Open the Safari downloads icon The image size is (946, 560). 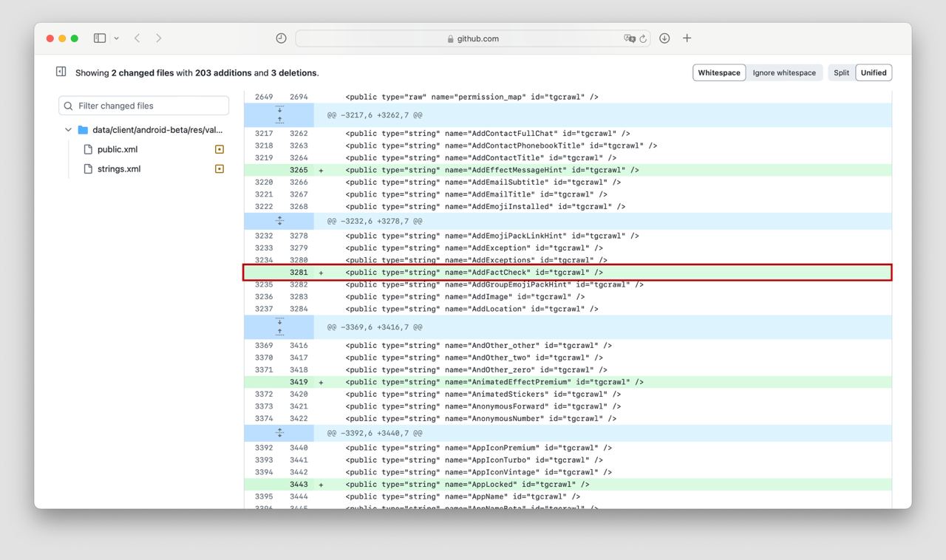click(664, 38)
